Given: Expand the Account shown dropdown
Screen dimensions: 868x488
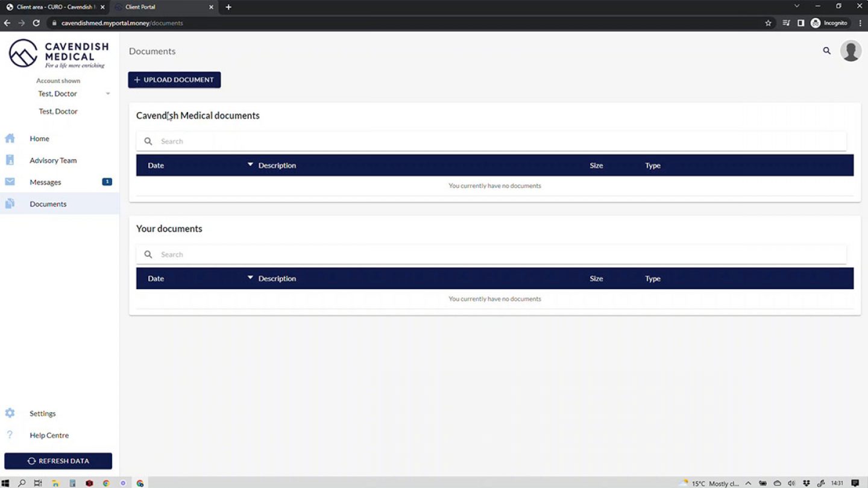Looking at the screenshot, I should (x=107, y=94).
